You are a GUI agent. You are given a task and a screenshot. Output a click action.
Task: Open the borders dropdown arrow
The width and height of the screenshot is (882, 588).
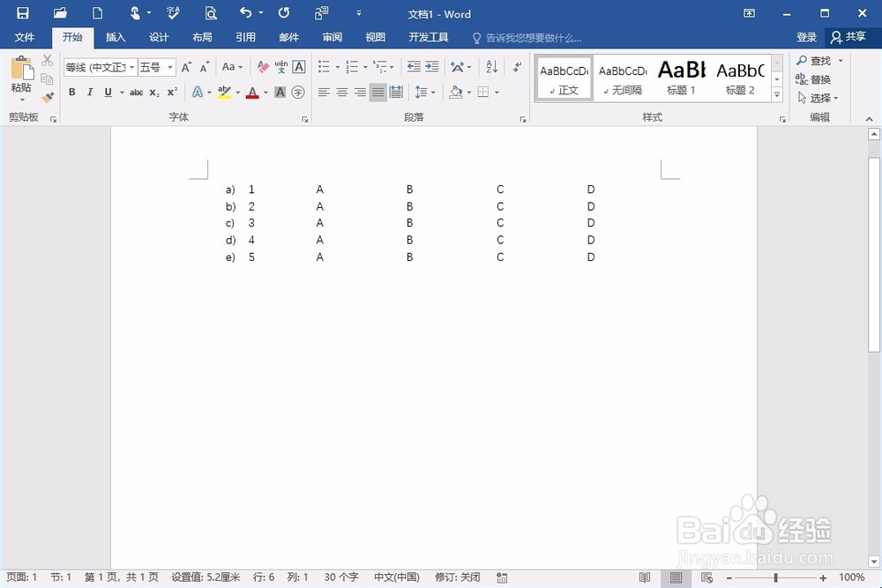pos(497,93)
